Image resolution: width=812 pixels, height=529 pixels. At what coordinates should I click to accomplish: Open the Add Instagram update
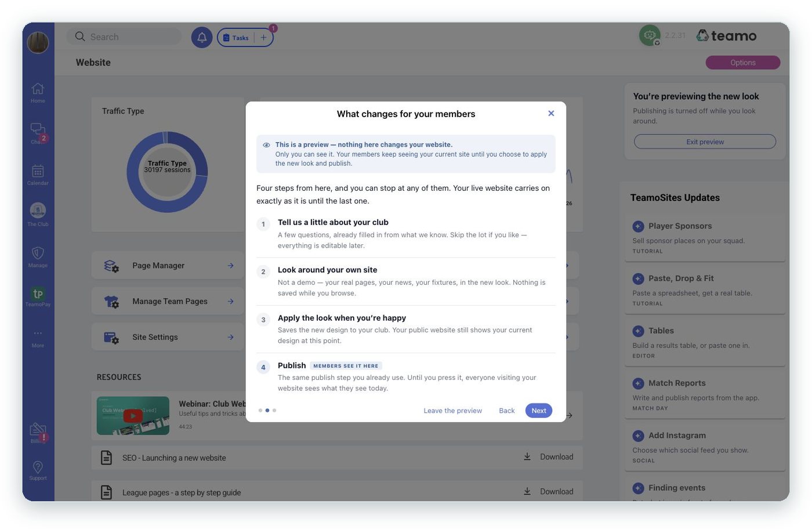(705, 447)
